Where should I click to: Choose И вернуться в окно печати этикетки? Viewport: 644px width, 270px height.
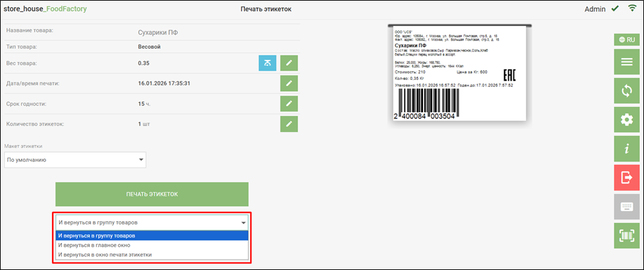point(151,254)
